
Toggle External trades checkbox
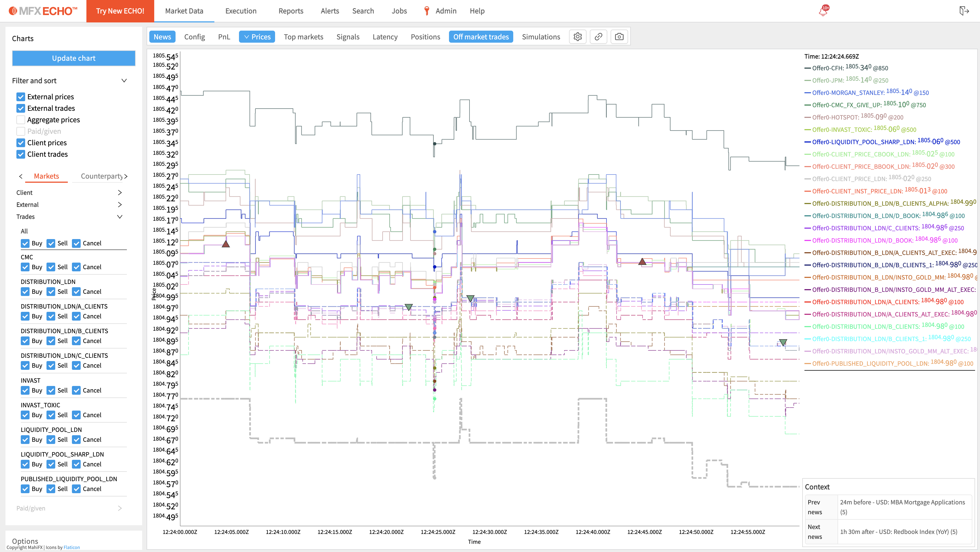pyautogui.click(x=21, y=108)
